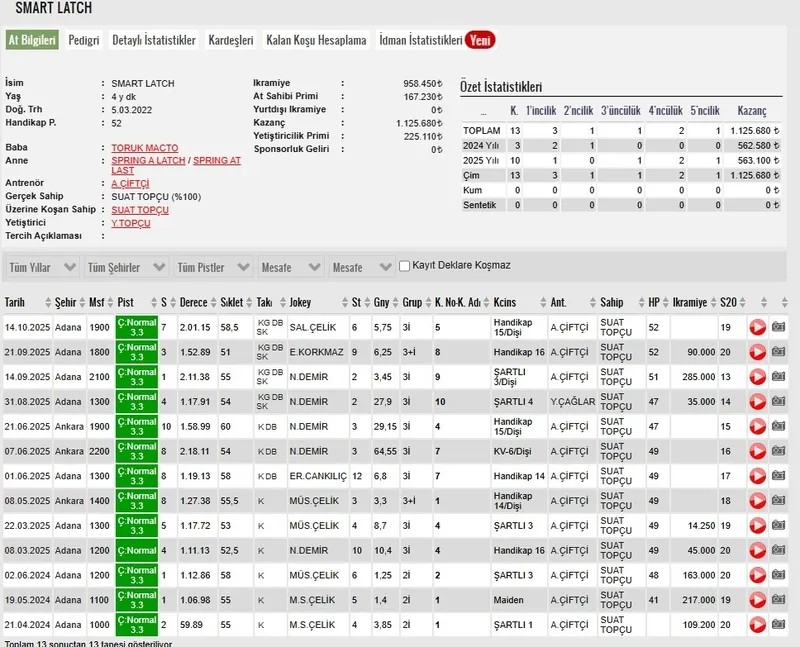800x647 pixels.
Task: Switch to the Pedigri tab
Action: pyautogui.click(x=84, y=40)
